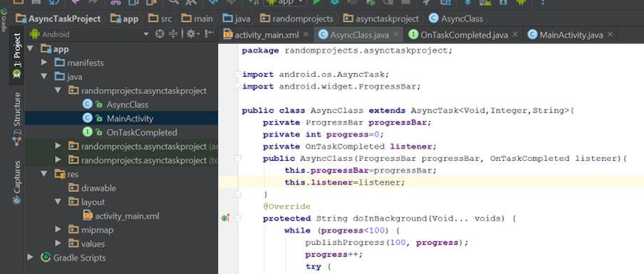Fold the AsyncClass constructor block

tap(238, 158)
